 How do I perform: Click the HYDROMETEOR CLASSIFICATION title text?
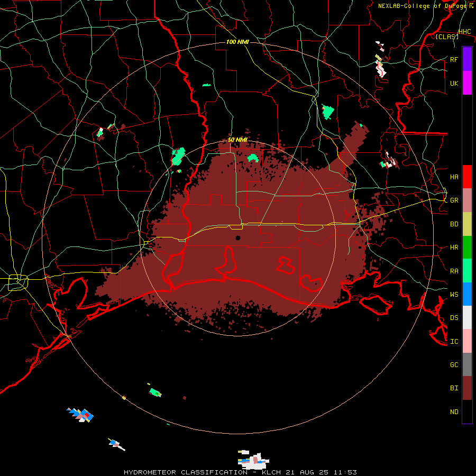point(186,472)
